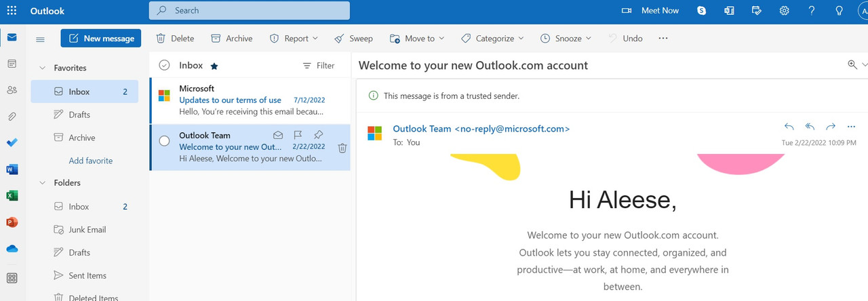Click the Outlook brand title

click(47, 11)
